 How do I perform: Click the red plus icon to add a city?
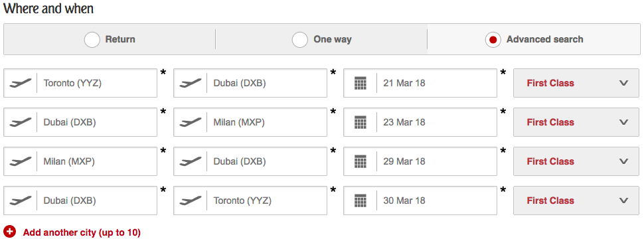[9, 232]
